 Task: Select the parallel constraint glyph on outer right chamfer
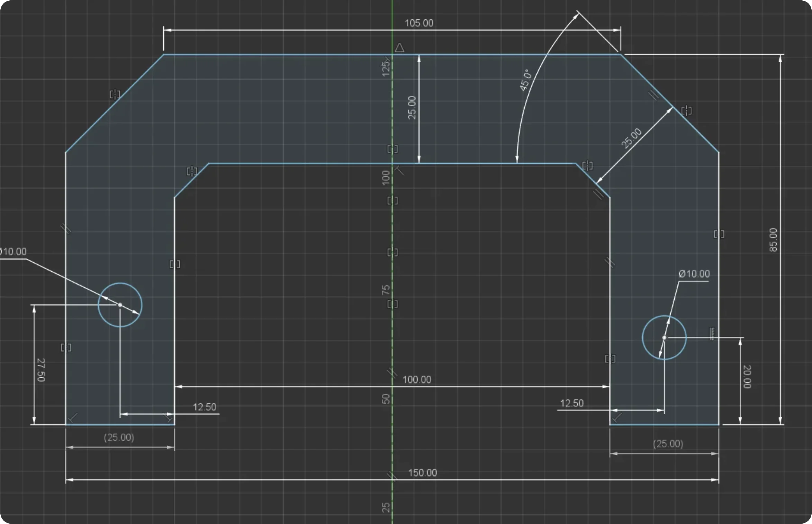click(x=654, y=94)
